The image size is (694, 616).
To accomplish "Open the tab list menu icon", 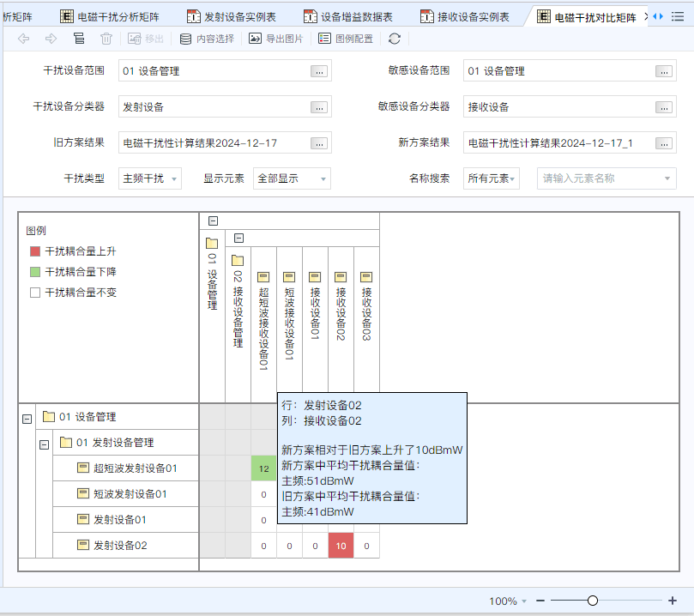I will pos(677,17).
